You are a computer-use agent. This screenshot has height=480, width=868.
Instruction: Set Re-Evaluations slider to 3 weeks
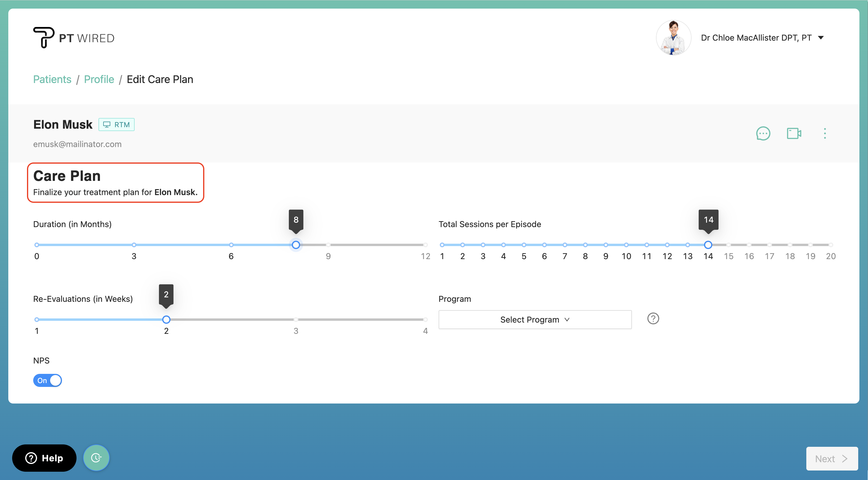(x=295, y=319)
